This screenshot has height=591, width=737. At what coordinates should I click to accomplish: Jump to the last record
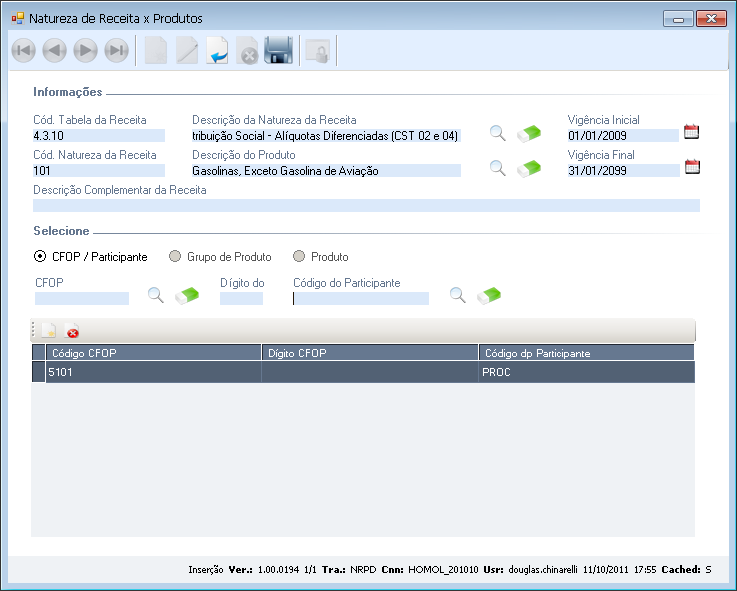coord(116,51)
